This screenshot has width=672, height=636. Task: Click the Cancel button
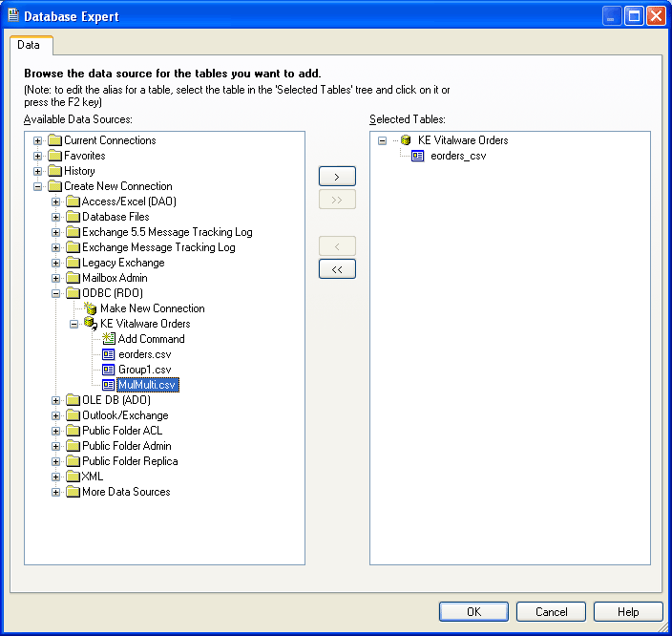click(551, 612)
